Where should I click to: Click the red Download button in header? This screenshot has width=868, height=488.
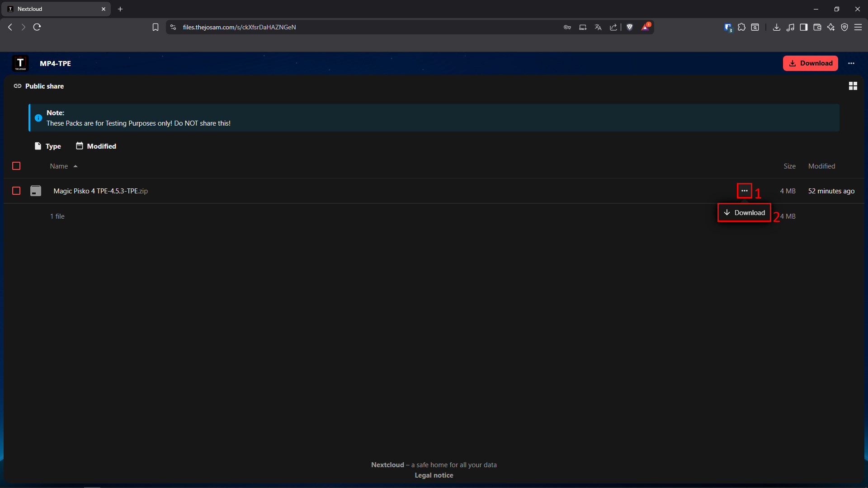[810, 63]
